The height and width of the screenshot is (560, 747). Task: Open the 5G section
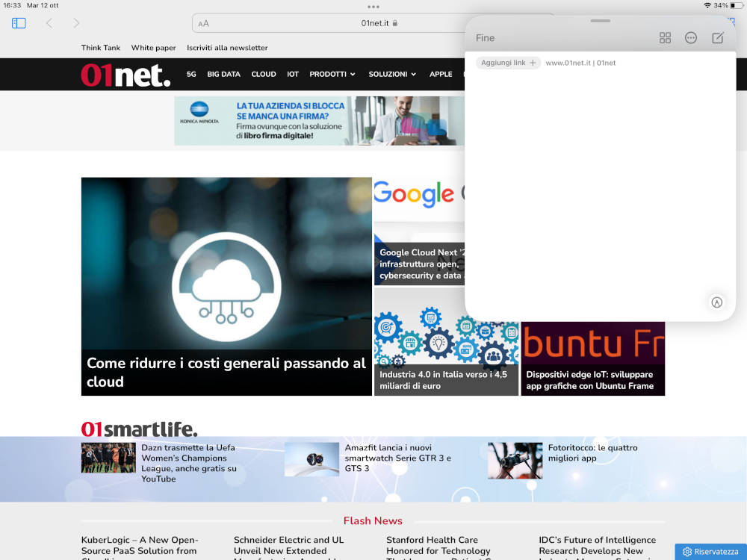(x=191, y=74)
